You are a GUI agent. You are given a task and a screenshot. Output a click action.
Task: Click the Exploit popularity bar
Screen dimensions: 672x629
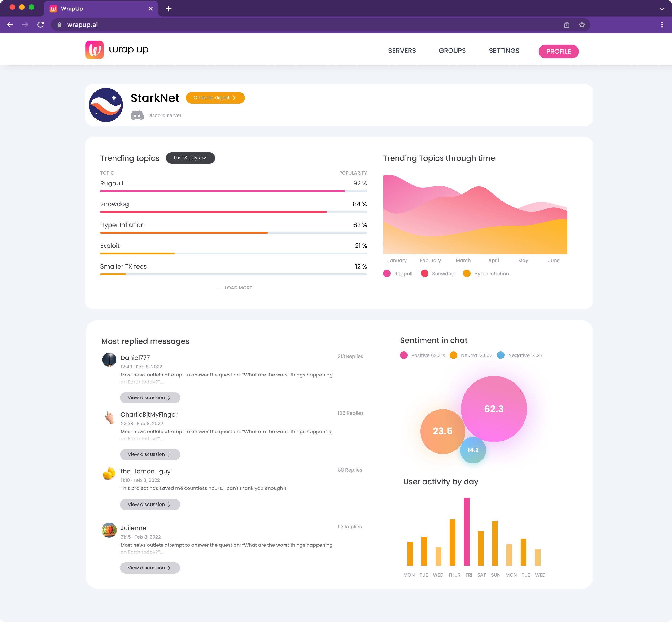pos(233,253)
